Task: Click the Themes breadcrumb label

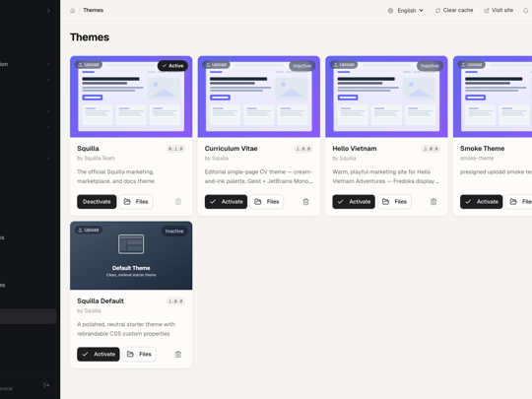Action: tap(94, 11)
